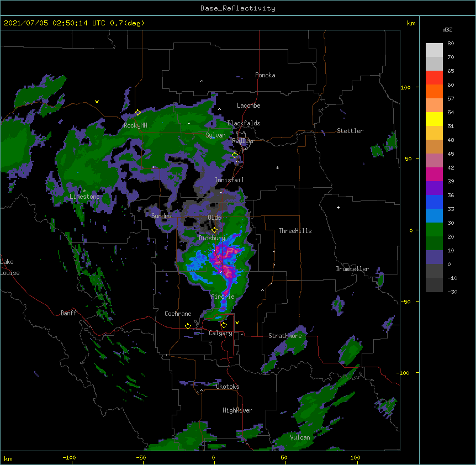Select the Banff label
Viewport: 476px width, 465px height.
click(68, 313)
